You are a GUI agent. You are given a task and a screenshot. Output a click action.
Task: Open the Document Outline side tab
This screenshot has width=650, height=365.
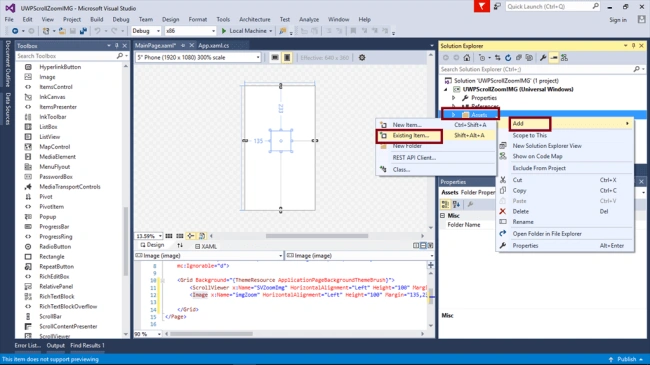point(7,63)
